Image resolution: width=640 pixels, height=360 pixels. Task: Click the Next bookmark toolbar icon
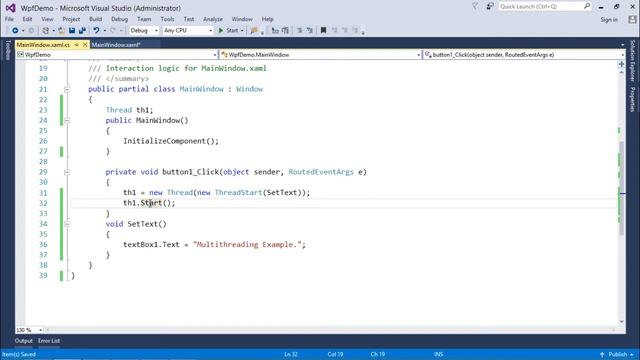345,31
